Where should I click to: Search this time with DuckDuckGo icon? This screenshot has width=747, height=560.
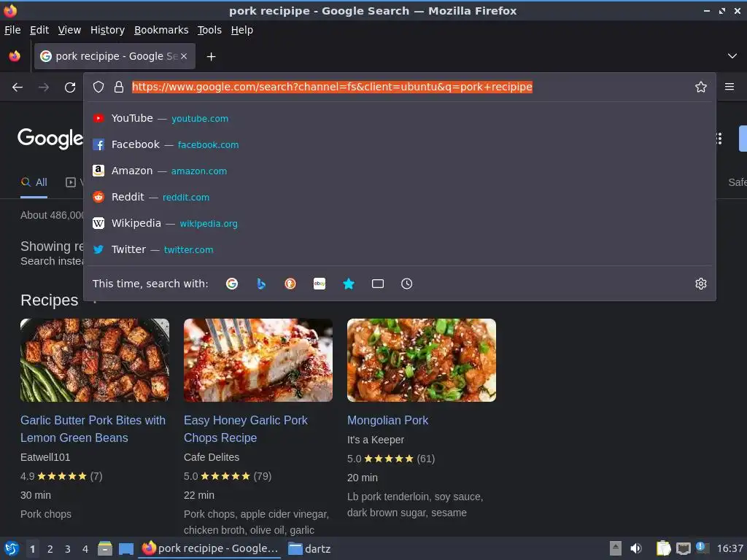290,284
